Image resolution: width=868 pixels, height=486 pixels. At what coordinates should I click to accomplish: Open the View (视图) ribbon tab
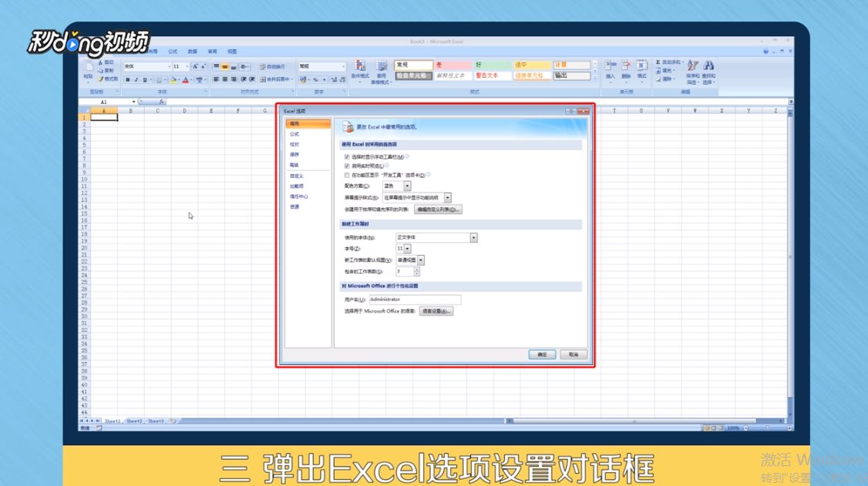232,52
